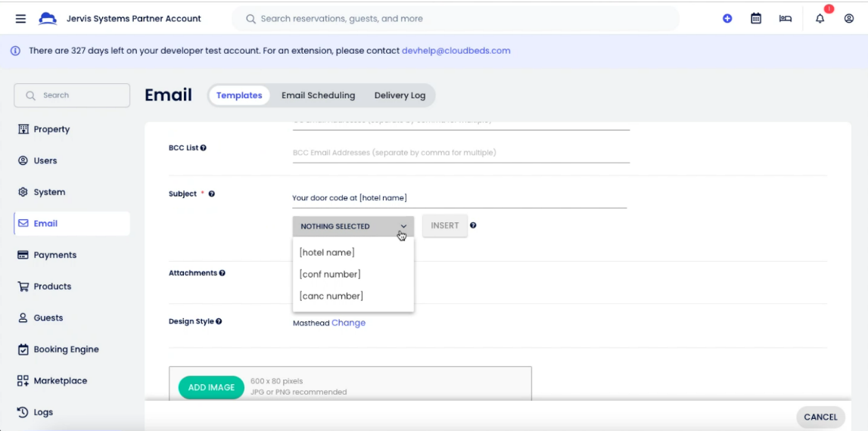Click the BCC List help icon
Viewport: 868px width, 431px height.
tap(203, 148)
